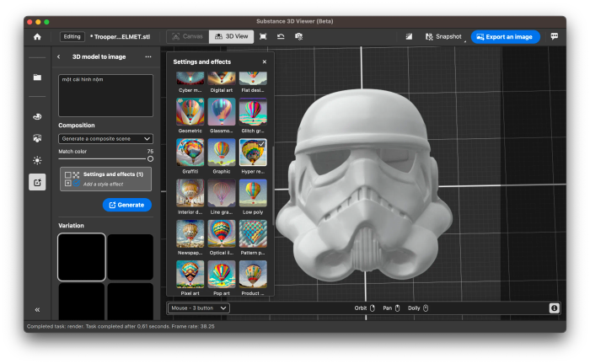This screenshot has height=364, width=590.
Task: Click the undo arrow icon
Action: 281,36
